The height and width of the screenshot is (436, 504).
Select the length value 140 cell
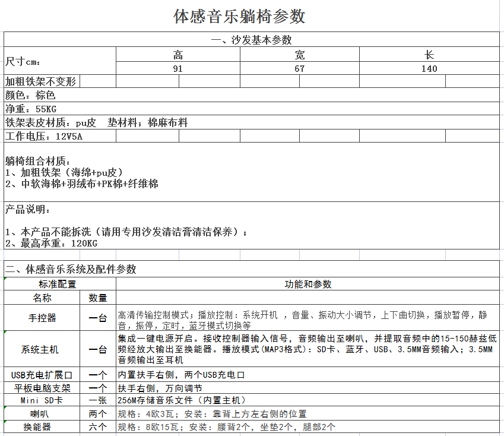429,68
